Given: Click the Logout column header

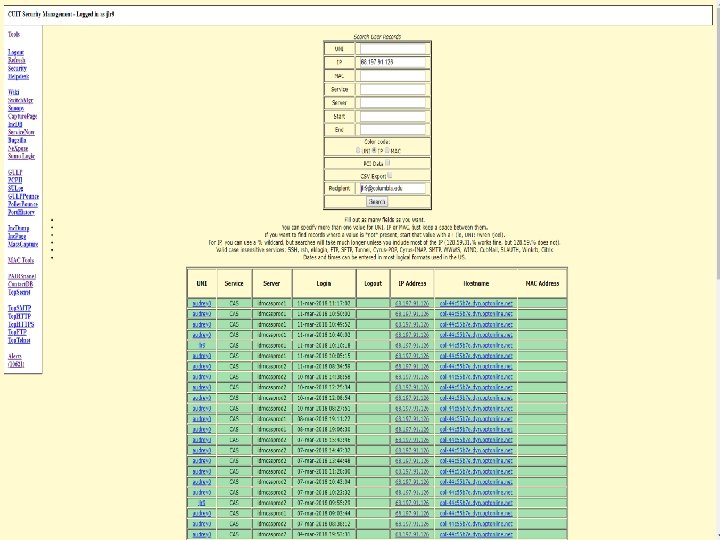Looking at the screenshot, I should tap(373, 283).
